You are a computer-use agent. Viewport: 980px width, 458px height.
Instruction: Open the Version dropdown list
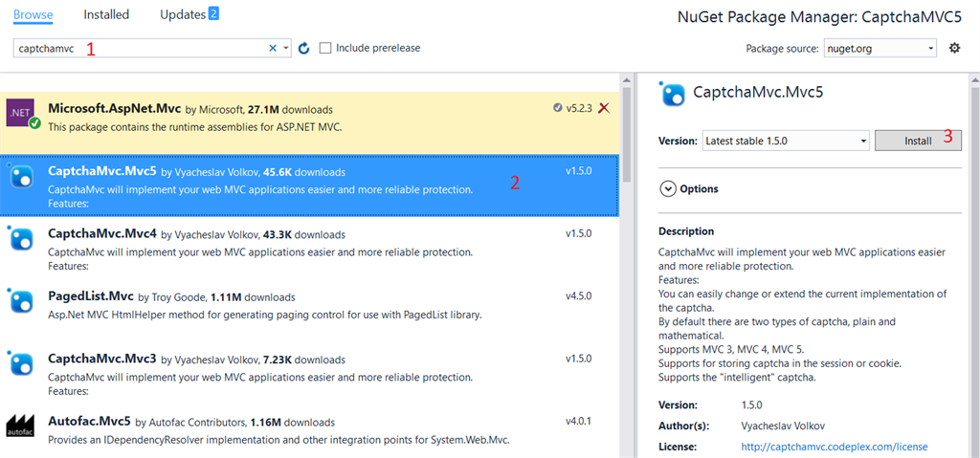(785, 141)
